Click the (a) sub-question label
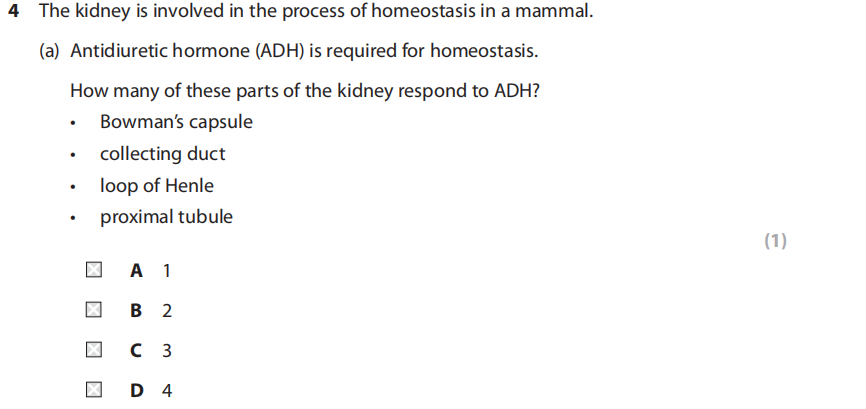Screen dimensions: 866x409 coord(51,50)
